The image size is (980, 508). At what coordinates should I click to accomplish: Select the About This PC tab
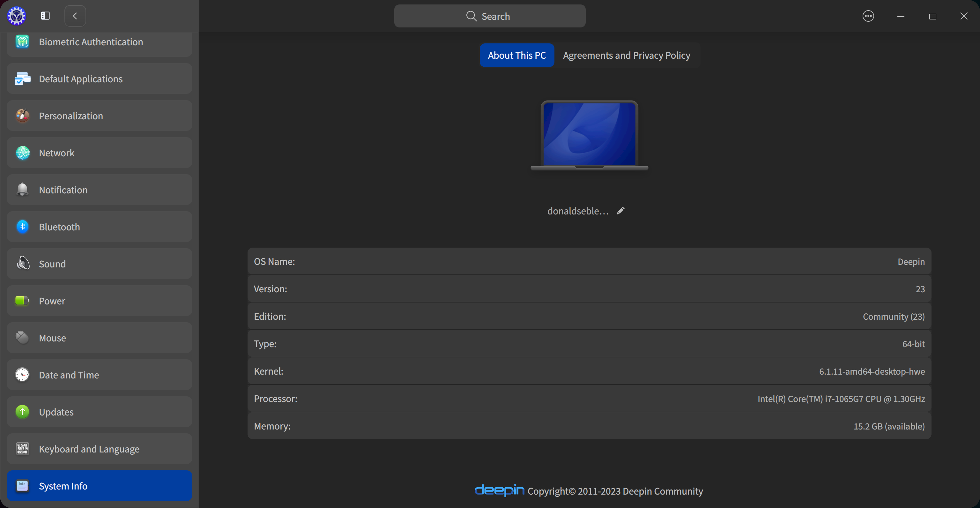pos(516,55)
